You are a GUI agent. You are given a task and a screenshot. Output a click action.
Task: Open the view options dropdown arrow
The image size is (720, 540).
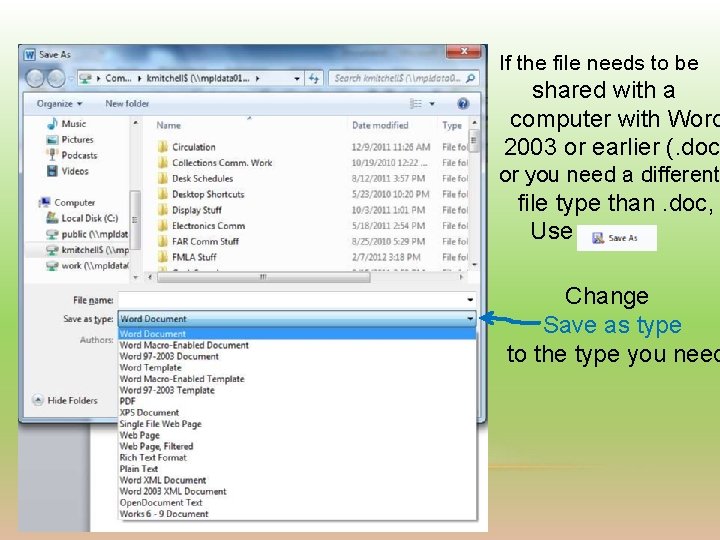[x=432, y=104]
